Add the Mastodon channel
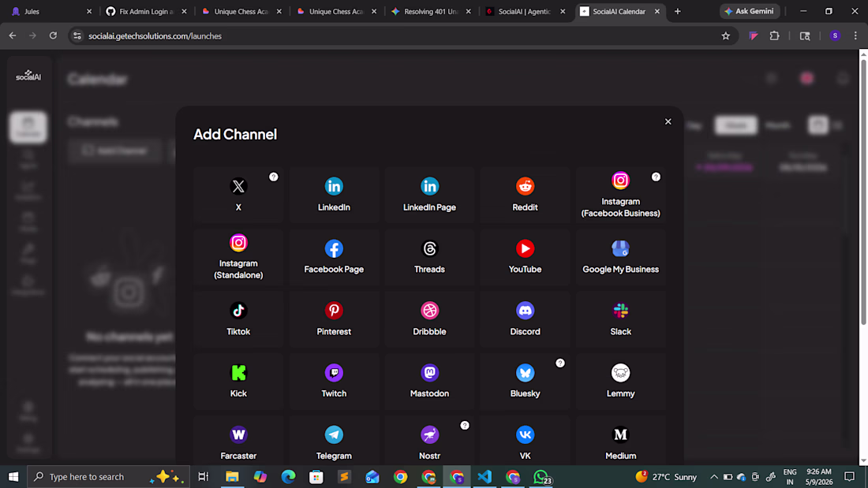Screen dimensions: 868x488 click(x=429, y=382)
